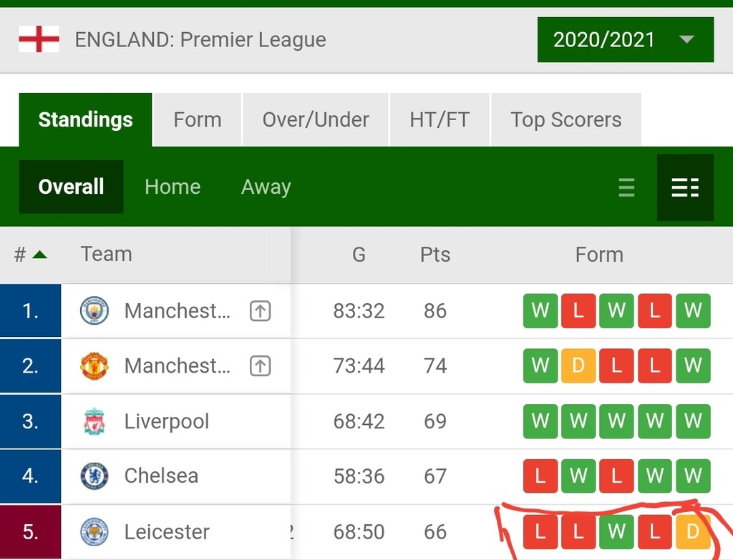Open the 2020/2021 season dropdown
Screen dimensions: 733x560
625,39
